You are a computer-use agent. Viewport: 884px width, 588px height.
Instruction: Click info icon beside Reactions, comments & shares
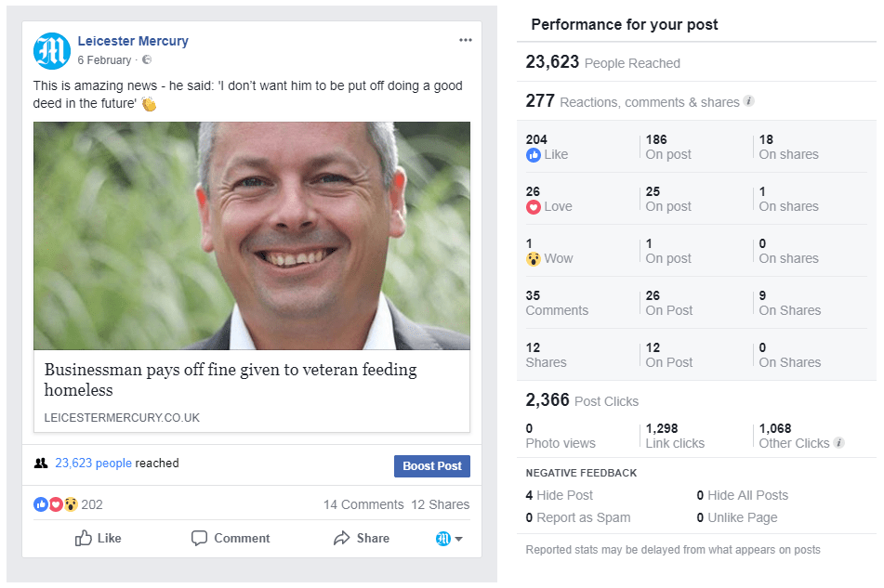click(748, 101)
